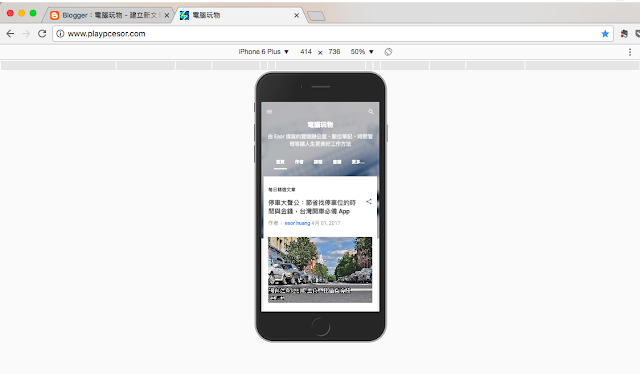The width and height of the screenshot is (640, 374).
Task: Open a new browser tab
Action: [316, 16]
